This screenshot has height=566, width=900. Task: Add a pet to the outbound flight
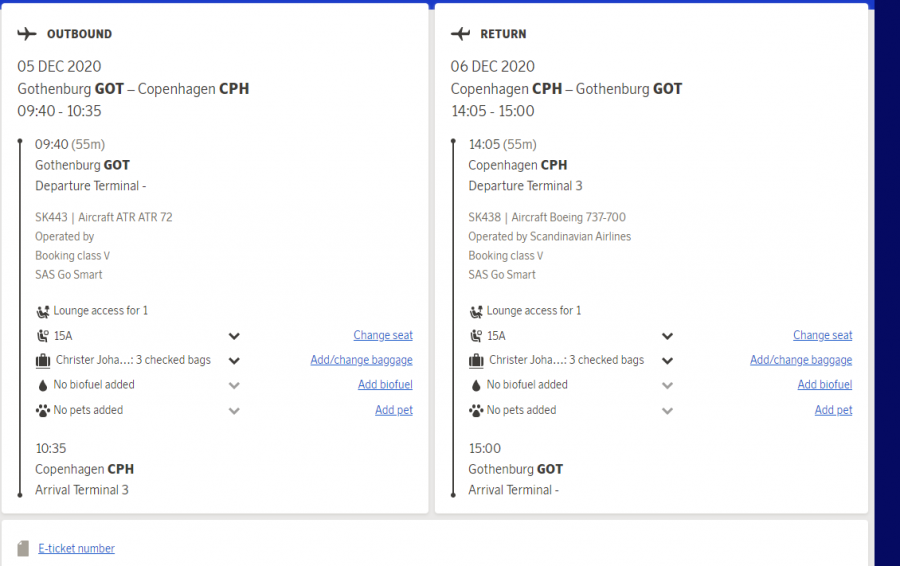[x=393, y=410]
